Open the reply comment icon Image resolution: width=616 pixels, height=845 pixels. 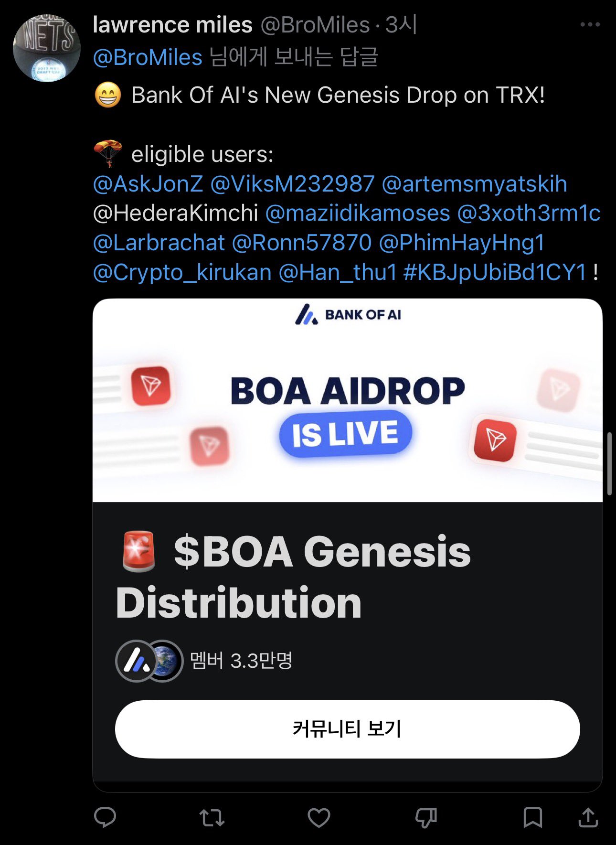pyautogui.click(x=105, y=817)
